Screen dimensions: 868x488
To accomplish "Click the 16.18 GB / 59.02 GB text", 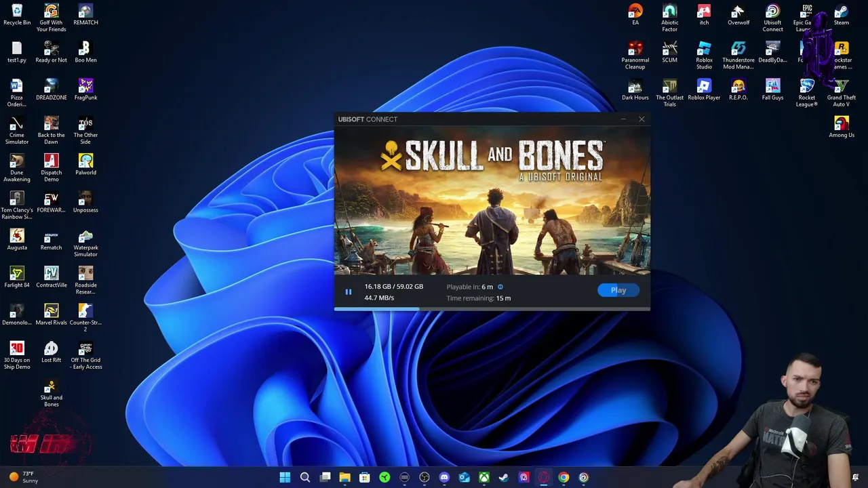I will pyautogui.click(x=393, y=287).
